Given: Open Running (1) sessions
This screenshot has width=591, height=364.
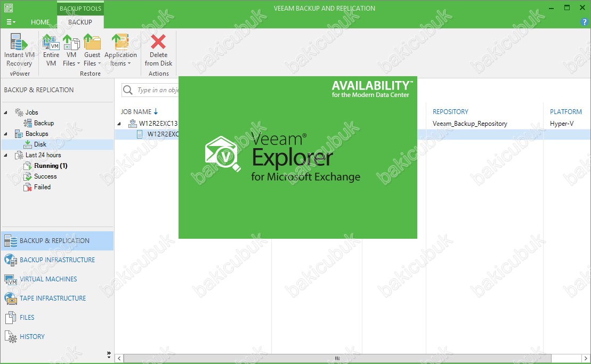Looking at the screenshot, I should tap(51, 166).
